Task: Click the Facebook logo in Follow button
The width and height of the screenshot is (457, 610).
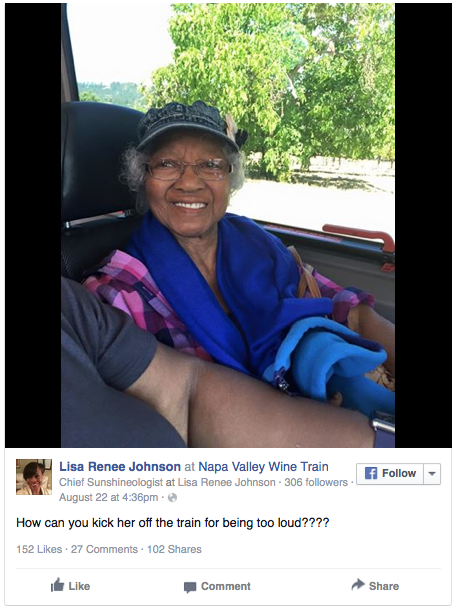Action: point(371,473)
